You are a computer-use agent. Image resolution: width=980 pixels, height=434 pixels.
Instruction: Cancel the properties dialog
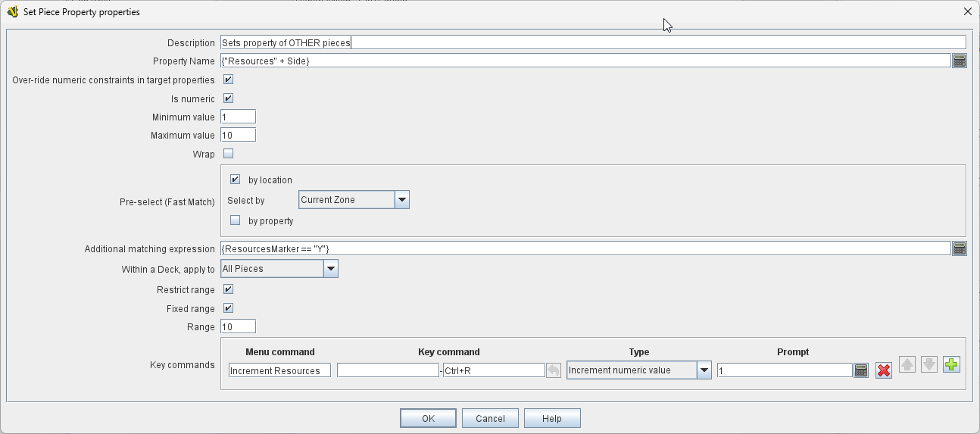pyautogui.click(x=490, y=419)
